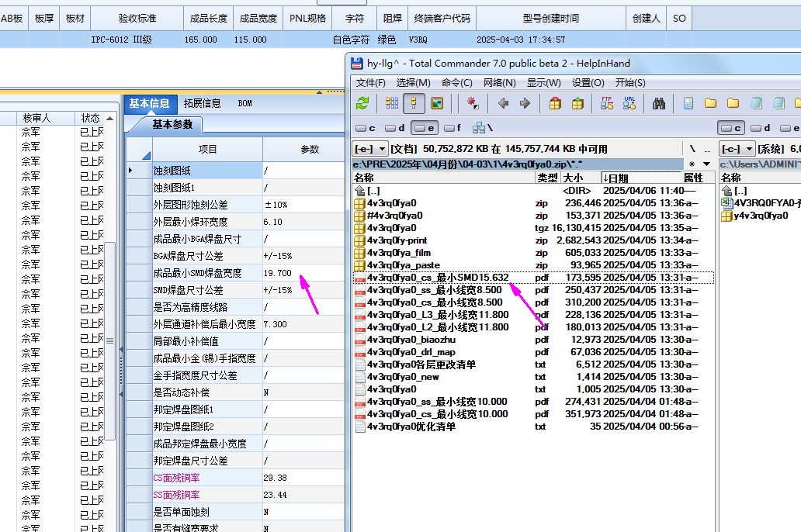801x532 pixels.
Task: Click scroll-up arrow of reviewer list scrollbar
Action: (x=110, y=119)
